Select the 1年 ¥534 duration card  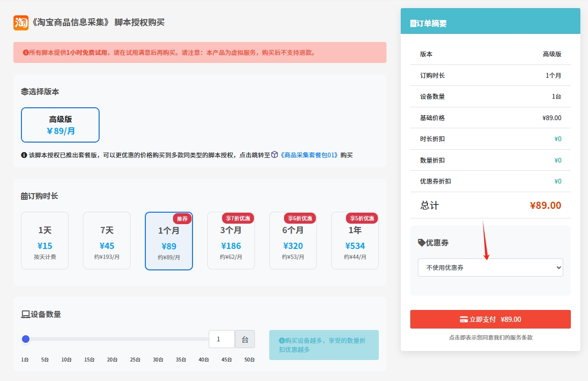355,240
